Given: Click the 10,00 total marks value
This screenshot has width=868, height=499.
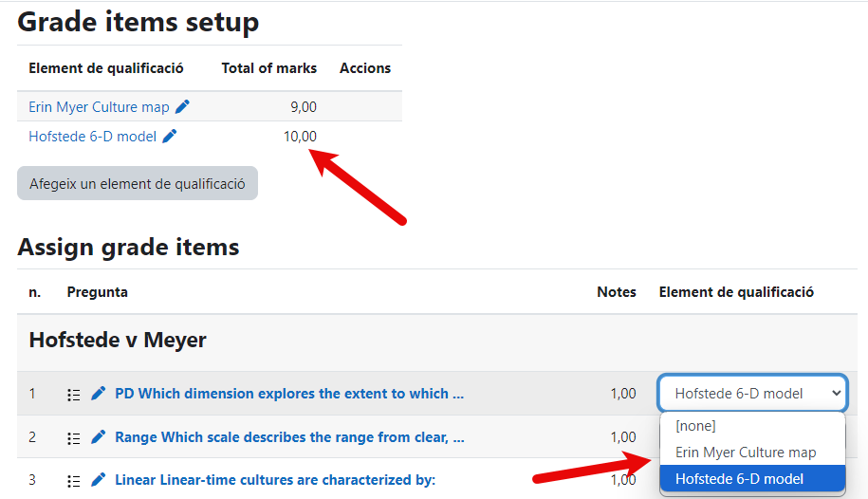Looking at the screenshot, I should click(x=300, y=137).
